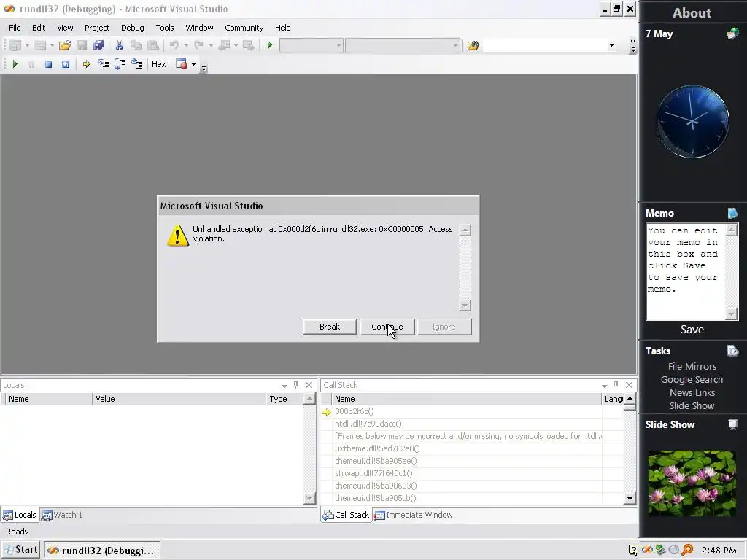Open the News Links task link
Image resolution: width=747 pixels, height=560 pixels.
[692, 392]
